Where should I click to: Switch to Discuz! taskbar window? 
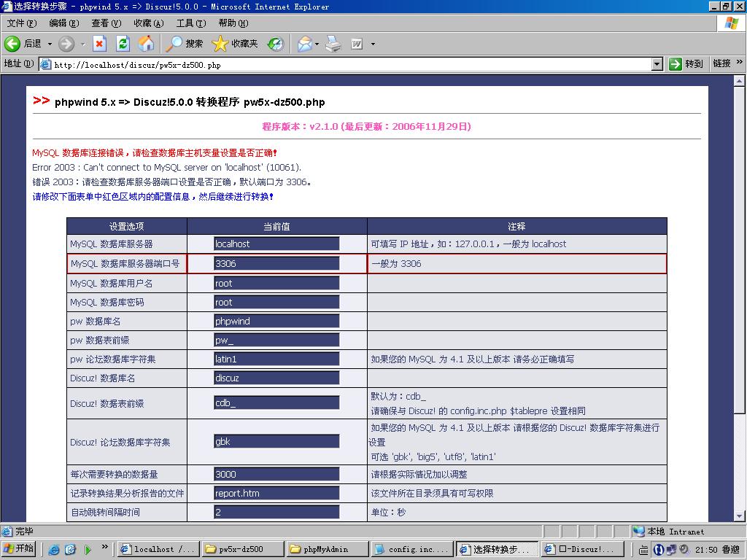click(x=581, y=549)
